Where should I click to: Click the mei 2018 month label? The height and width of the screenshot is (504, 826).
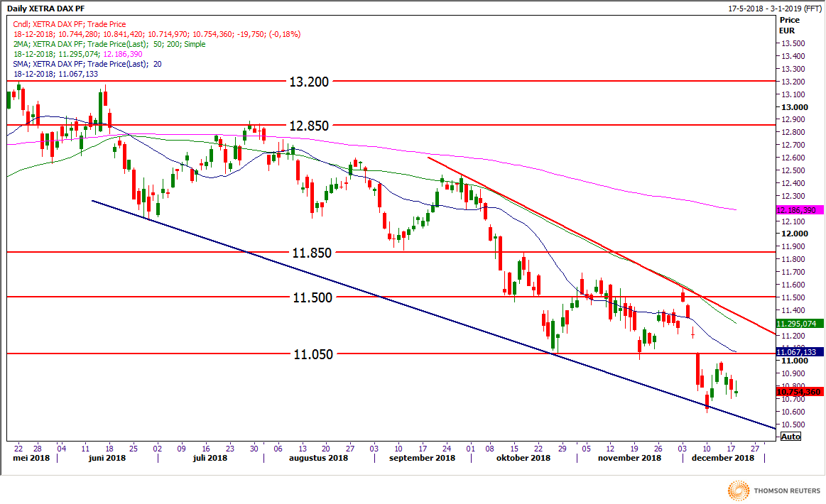pos(31,458)
